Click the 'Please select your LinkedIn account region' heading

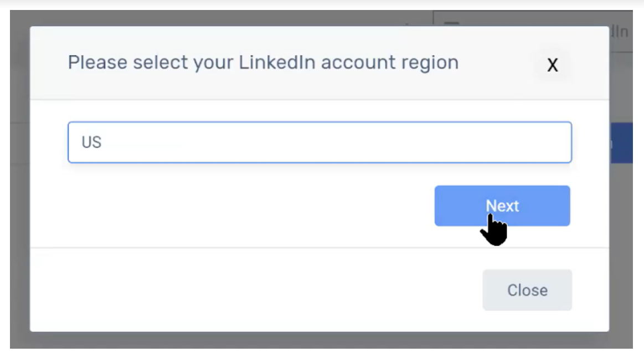263,63
